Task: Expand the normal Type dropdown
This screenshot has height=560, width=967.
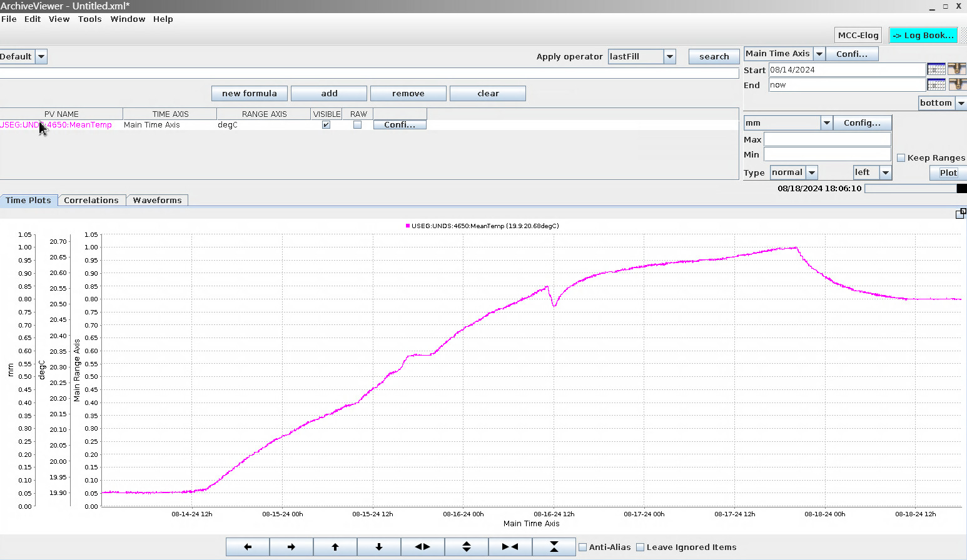Action: tap(812, 172)
